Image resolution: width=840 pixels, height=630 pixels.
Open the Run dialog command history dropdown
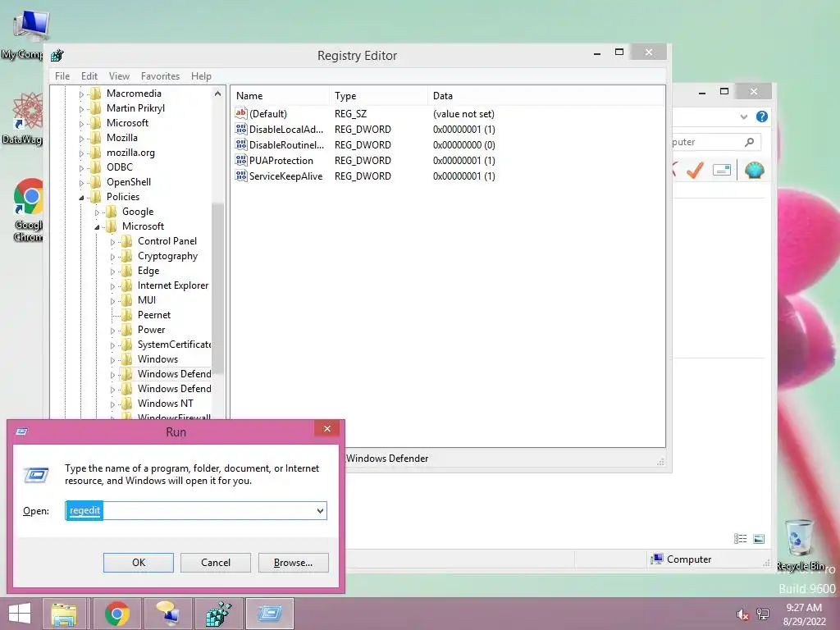click(320, 510)
